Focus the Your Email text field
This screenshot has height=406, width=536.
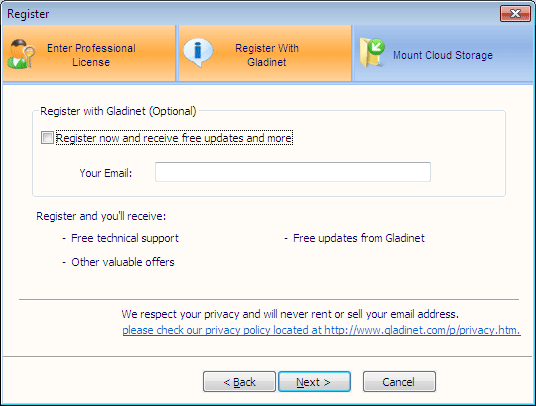click(293, 172)
